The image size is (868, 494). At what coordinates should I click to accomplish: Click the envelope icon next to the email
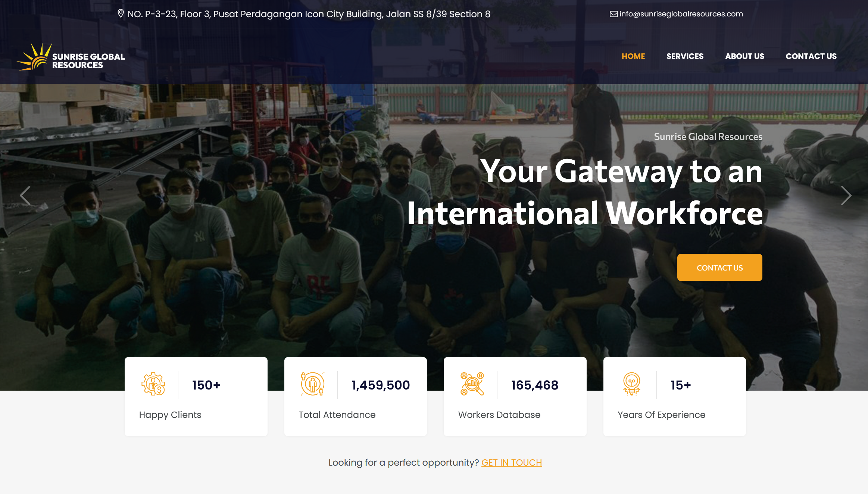pyautogui.click(x=613, y=14)
